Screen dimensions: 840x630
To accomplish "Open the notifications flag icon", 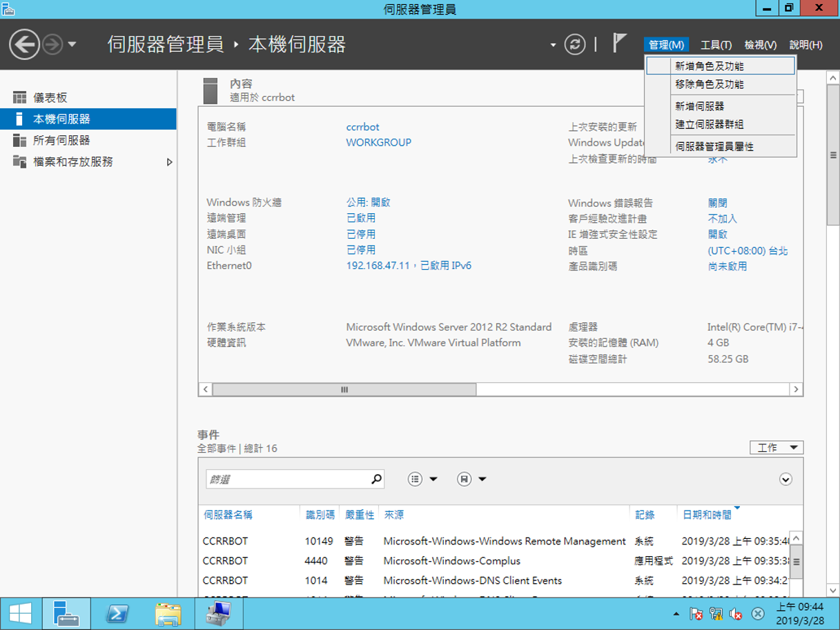I will 619,43.
